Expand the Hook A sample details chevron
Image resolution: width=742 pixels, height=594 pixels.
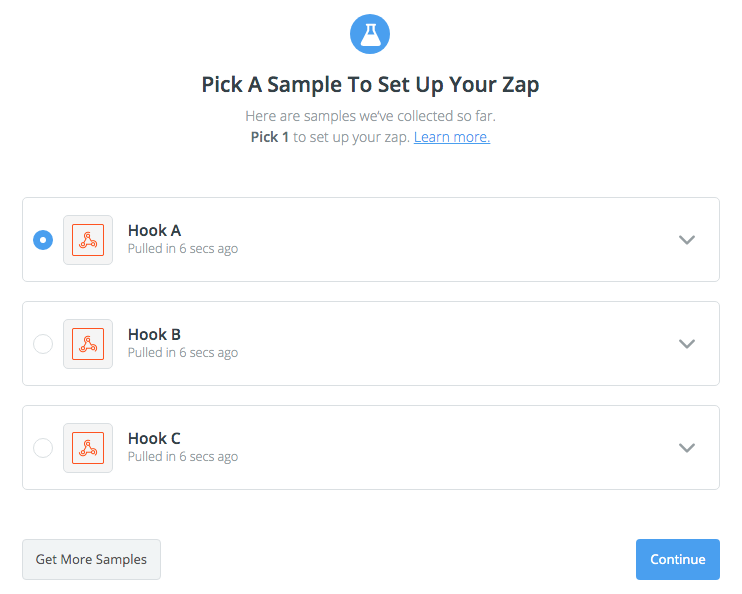pos(686,240)
